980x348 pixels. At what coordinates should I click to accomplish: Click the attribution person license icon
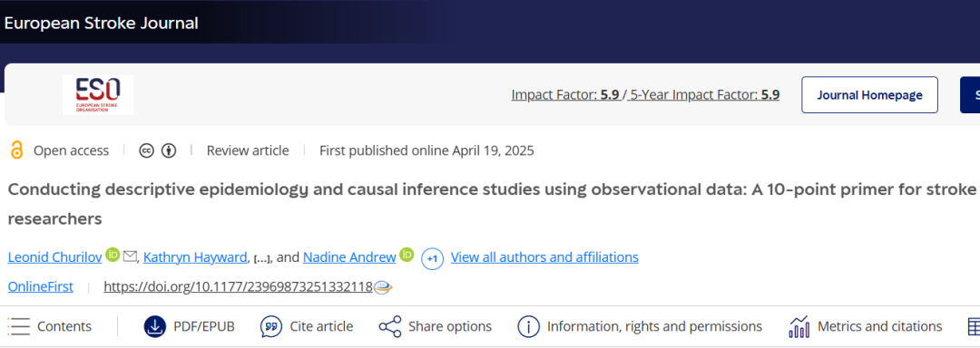(x=168, y=150)
